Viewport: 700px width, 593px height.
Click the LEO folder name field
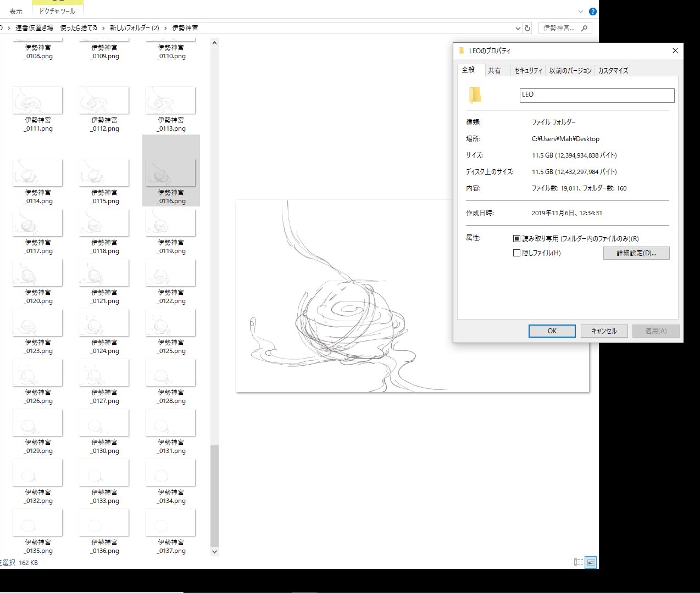(597, 95)
